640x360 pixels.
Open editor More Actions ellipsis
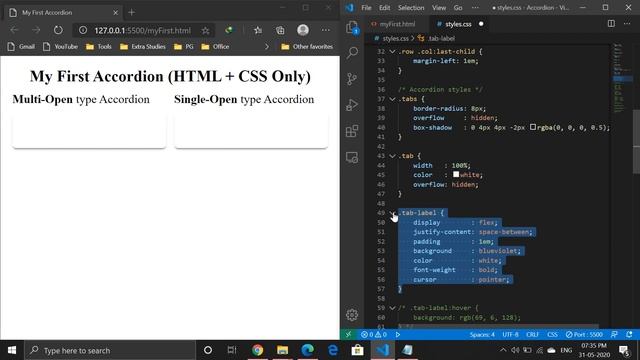pyautogui.click(x=627, y=24)
